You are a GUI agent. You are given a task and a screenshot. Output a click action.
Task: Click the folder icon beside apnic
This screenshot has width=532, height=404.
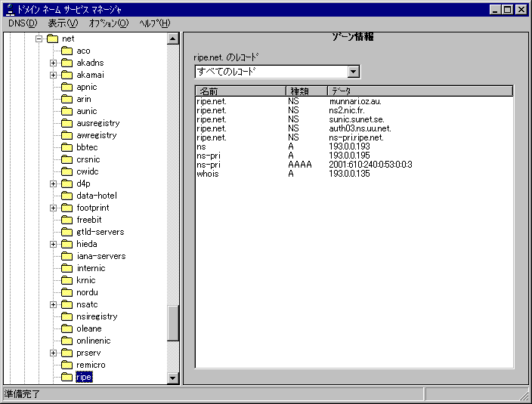pos(66,87)
